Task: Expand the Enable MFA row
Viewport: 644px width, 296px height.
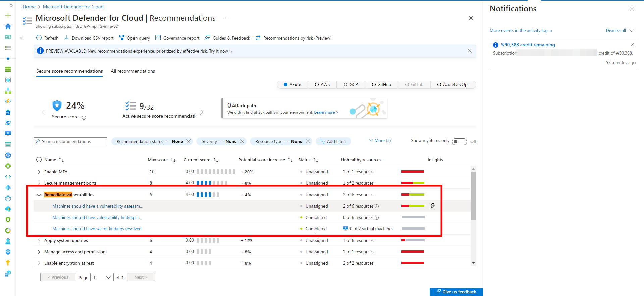Action: pyautogui.click(x=39, y=172)
